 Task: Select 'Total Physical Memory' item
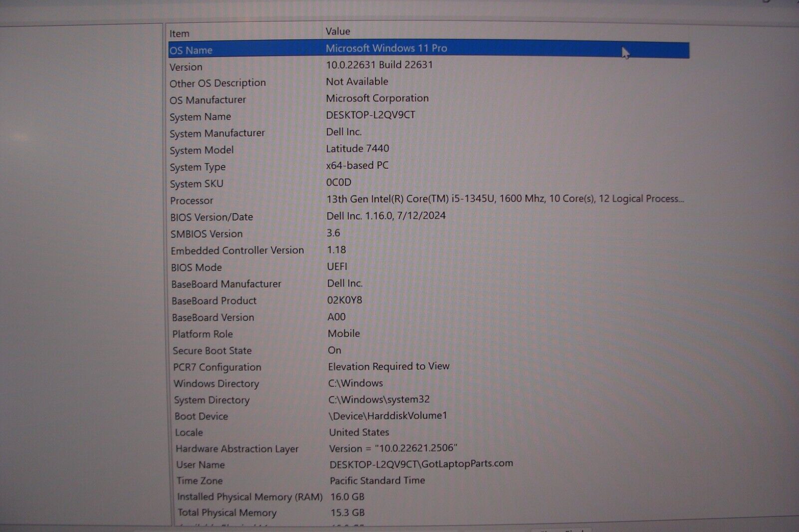[227, 513]
